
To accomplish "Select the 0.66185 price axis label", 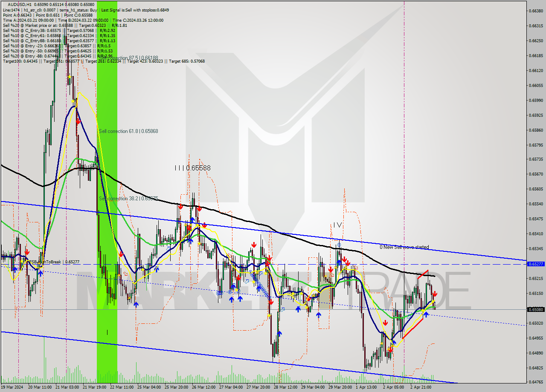I will 536,55.
